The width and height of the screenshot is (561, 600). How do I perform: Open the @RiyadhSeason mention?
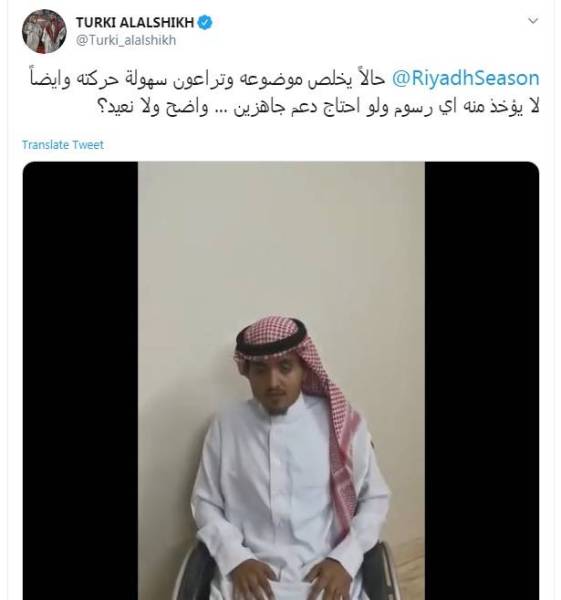pyautogui.click(x=465, y=78)
